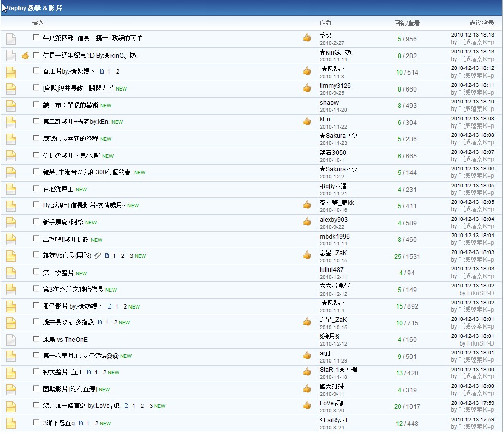Click reply count 20 / 1017
Viewport: 504px width, 434px height.
click(x=407, y=407)
